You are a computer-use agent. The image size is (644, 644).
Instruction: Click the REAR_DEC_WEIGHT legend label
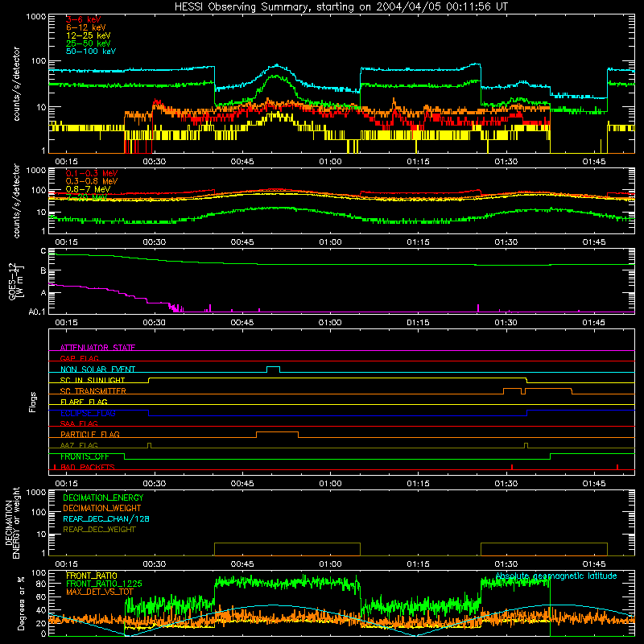click(99, 530)
